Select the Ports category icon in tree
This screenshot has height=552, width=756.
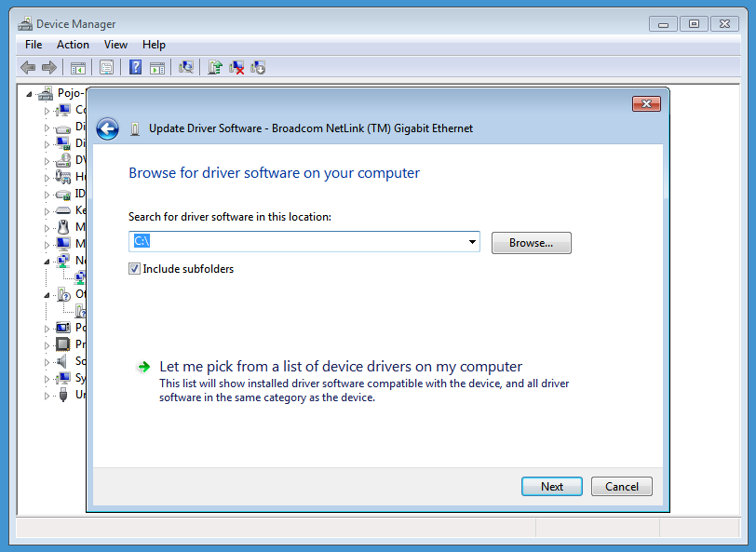pos(63,328)
